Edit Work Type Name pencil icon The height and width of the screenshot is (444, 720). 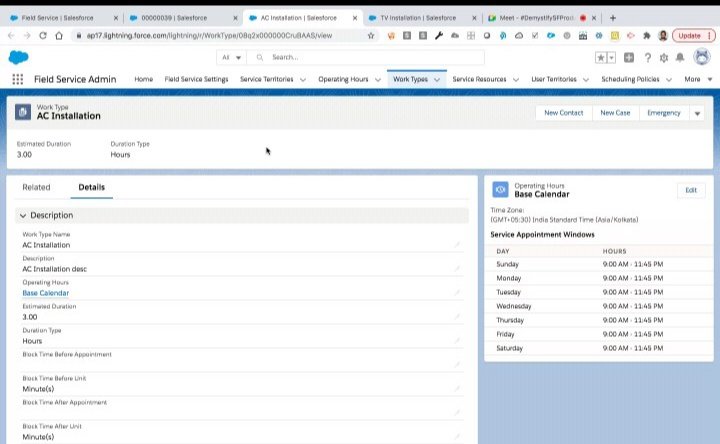[x=457, y=245]
